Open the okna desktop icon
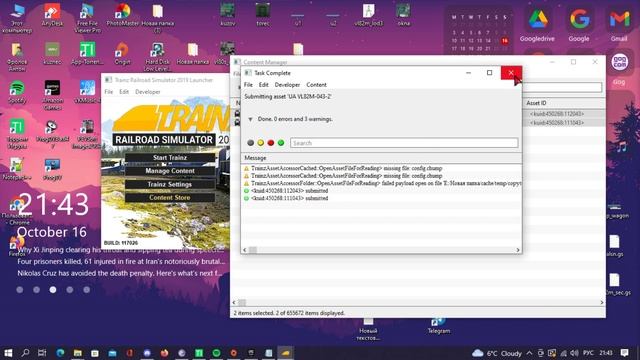The height and width of the screenshot is (360, 640). point(403,15)
